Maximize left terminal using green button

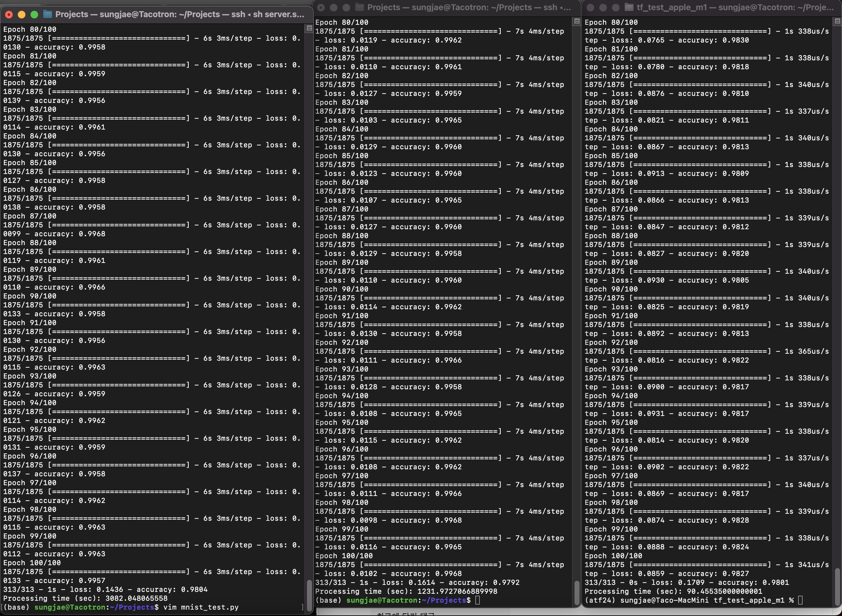(x=34, y=15)
